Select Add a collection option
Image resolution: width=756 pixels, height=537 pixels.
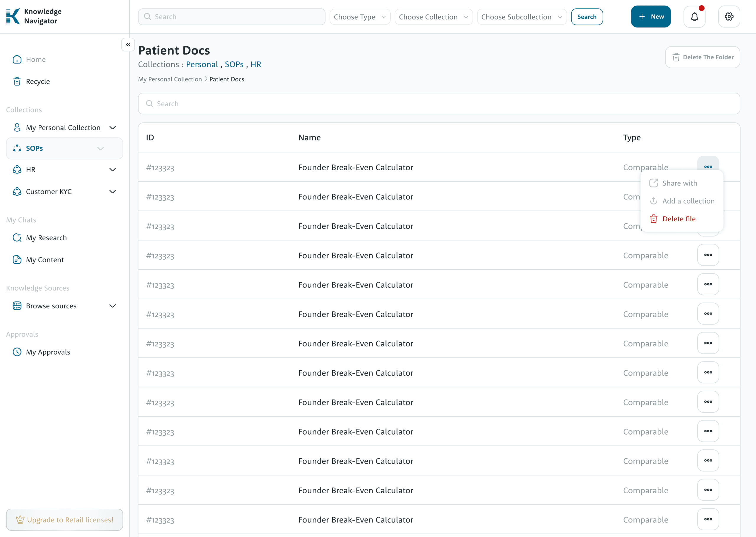688,201
